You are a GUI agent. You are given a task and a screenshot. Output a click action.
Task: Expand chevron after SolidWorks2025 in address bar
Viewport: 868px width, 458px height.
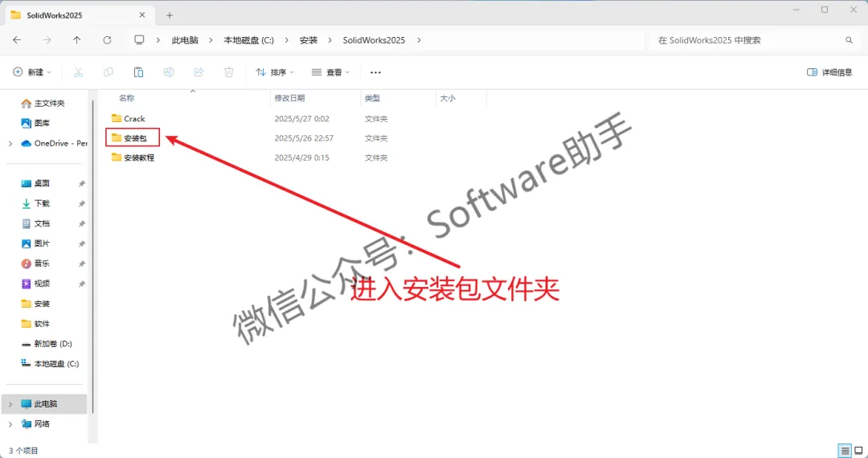(x=419, y=40)
